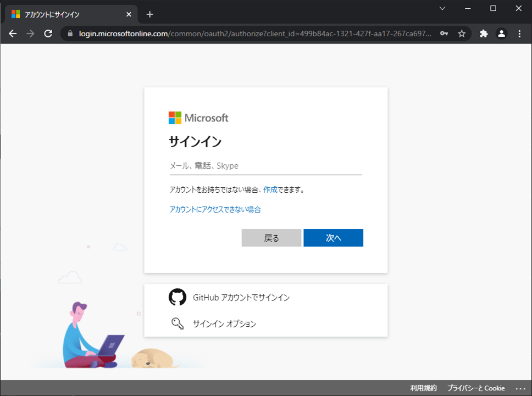Reload the sign-in page

coord(48,34)
